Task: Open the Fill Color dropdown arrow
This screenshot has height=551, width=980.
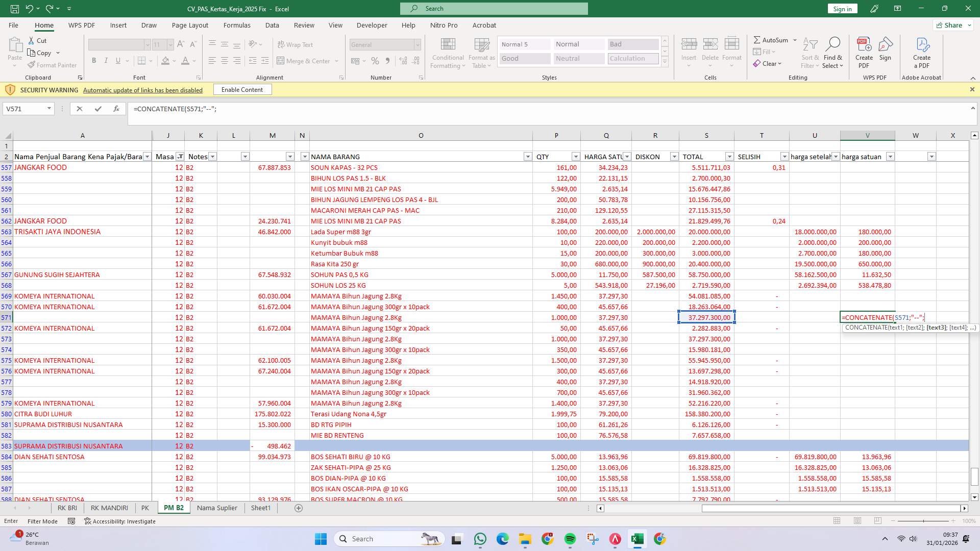Action: (x=173, y=61)
